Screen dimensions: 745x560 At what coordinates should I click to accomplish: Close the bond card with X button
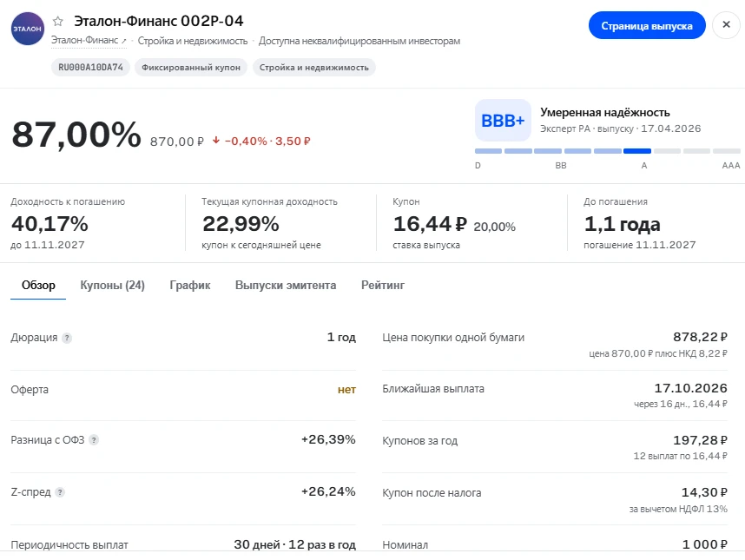click(726, 24)
